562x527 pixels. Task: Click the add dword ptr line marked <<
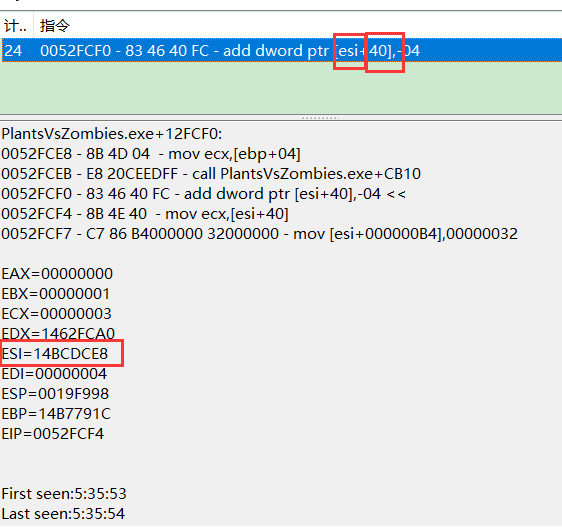204,194
